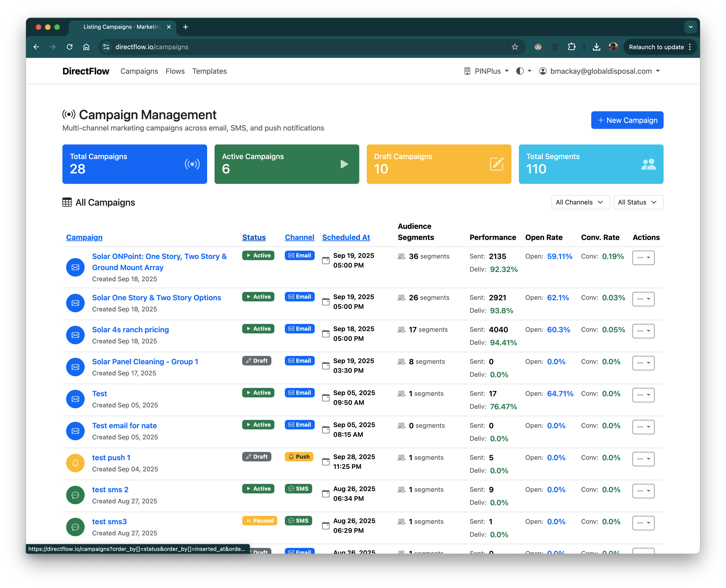Reload the current browser page
Viewport: 726px width, 588px height.
click(x=69, y=47)
